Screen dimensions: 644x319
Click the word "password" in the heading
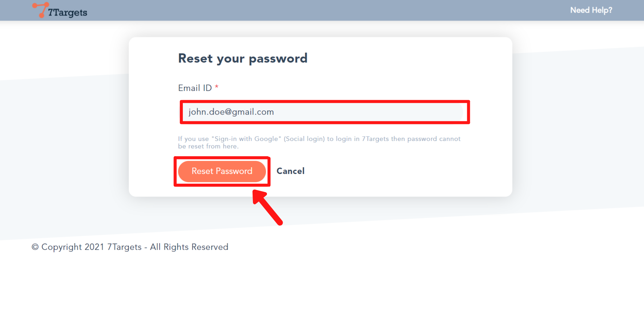tap(278, 58)
